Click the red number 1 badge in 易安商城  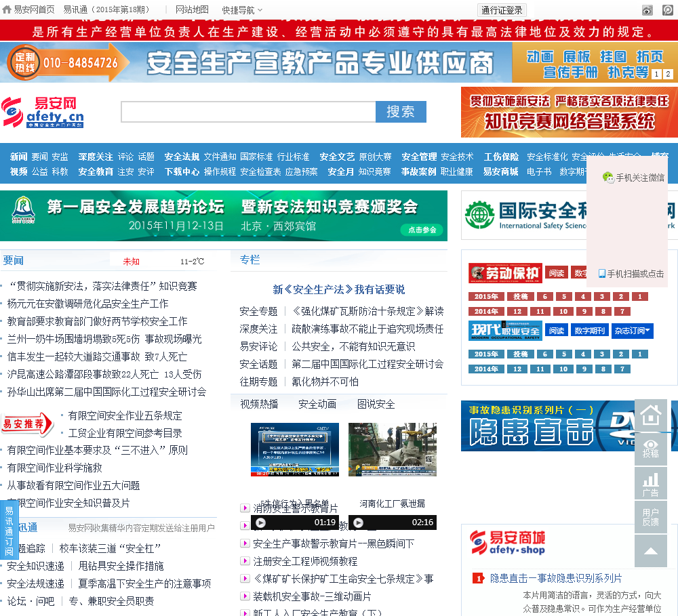pyautogui.click(x=478, y=579)
